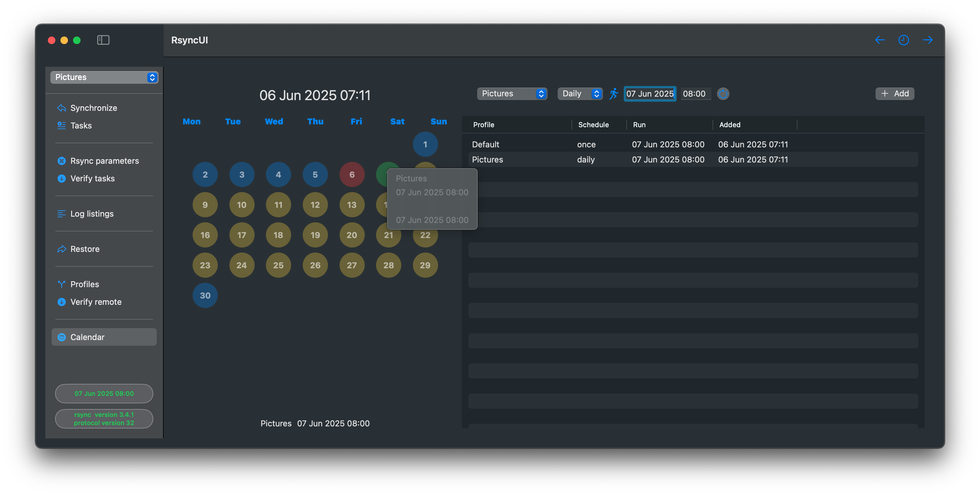The width and height of the screenshot is (980, 495).
Task: Click the blue circle icon beside time field
Action: (x=723, y=94)
